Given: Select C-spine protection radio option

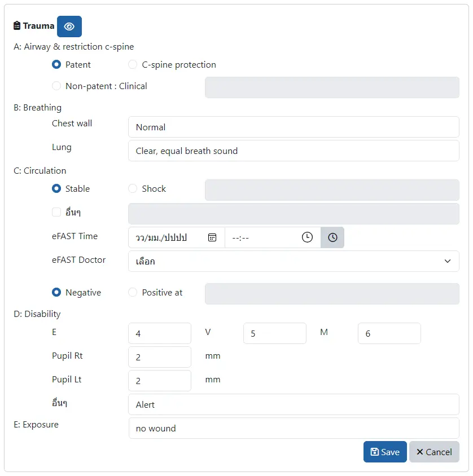Looking at the screenshot, I should [133, 65].
